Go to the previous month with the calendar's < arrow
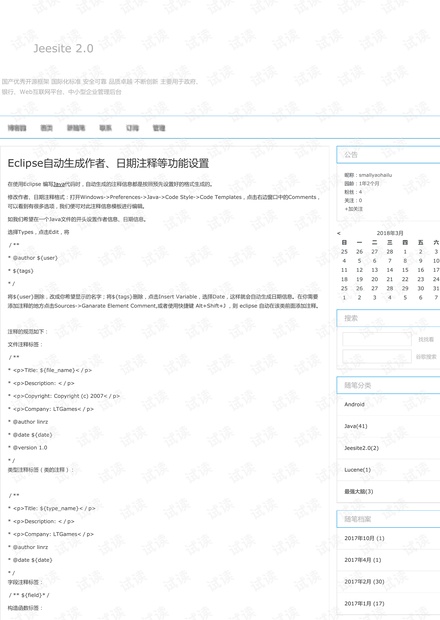The width and height of the screenshot is (440, 620). point(338,233)
